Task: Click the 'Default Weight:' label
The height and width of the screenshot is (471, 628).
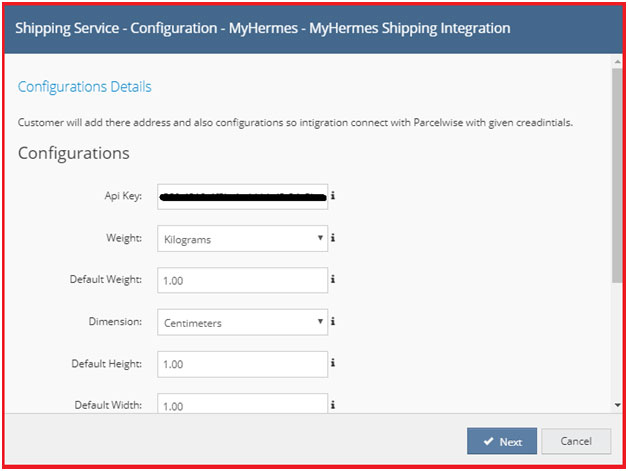Action: (106, 280)
